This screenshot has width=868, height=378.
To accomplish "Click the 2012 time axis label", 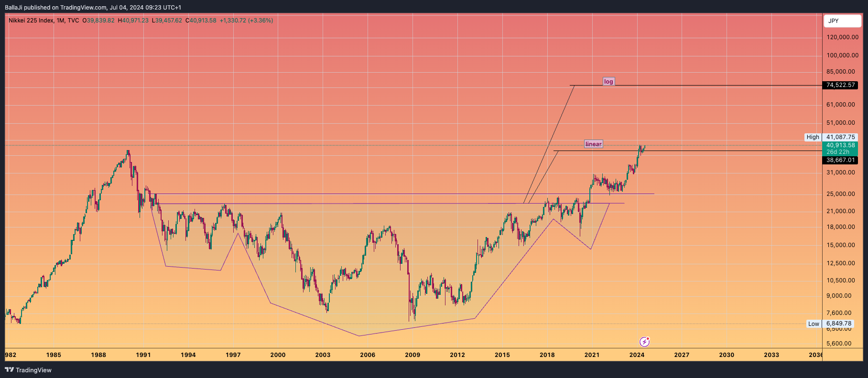I will pyautogui.click(x=457, y=355).
